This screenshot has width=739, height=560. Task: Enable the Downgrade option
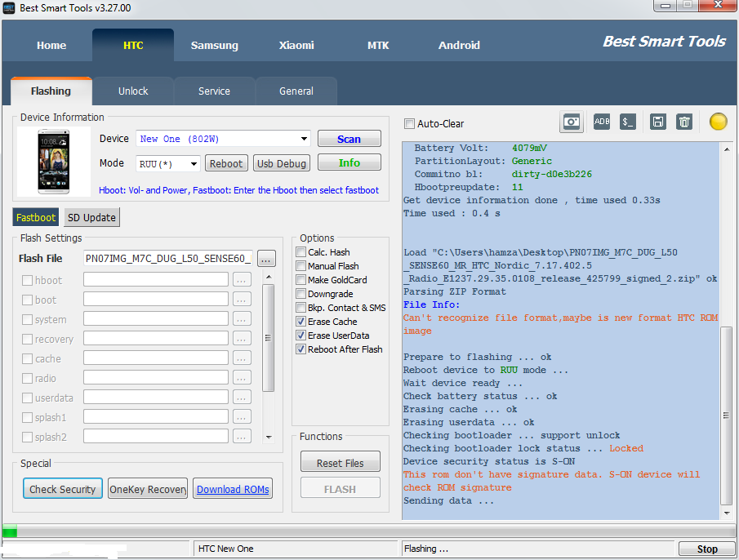300,294
